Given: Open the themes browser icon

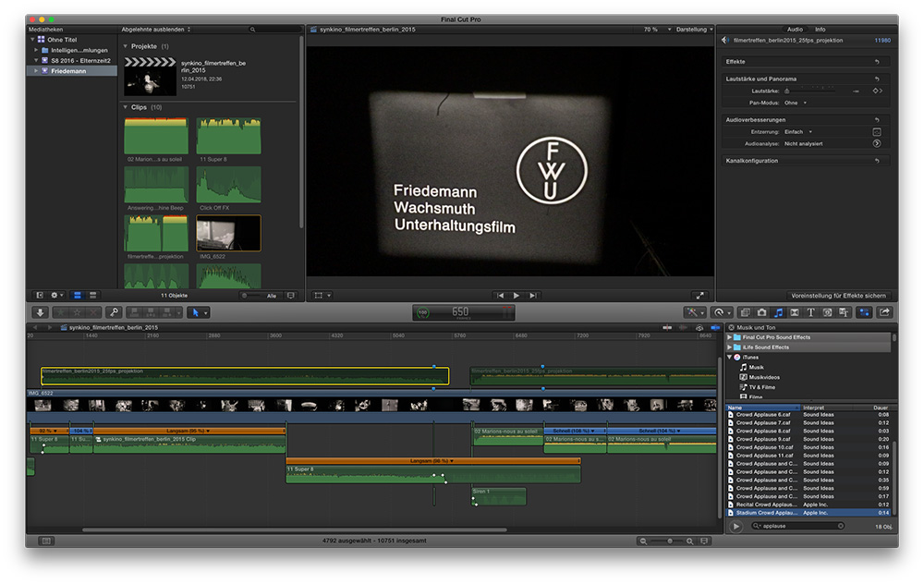Looking at the screenshot, I should (844, 312).
